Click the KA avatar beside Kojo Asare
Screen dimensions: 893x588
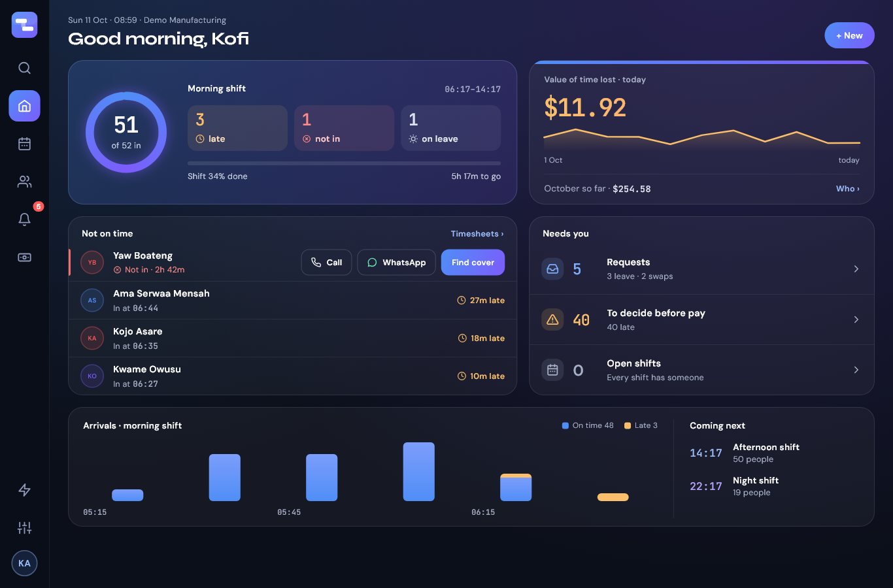tap(92, 338)
